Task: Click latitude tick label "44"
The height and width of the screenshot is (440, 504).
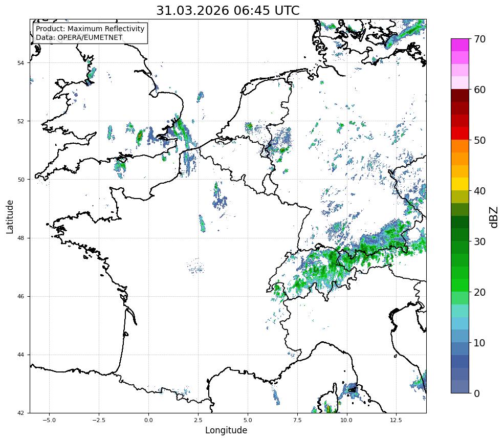Action: pos(20,355)
